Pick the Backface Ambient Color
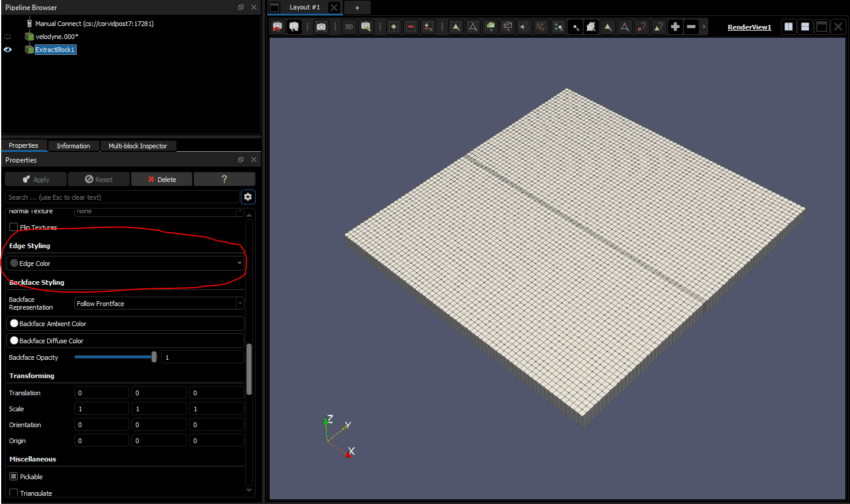The width and height of the screenshot is (850, 504). (125, 324)
